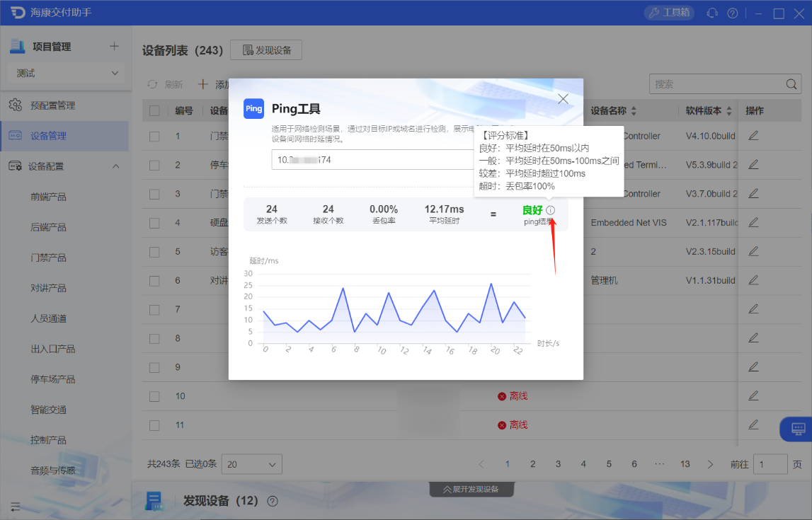Open page size dropdown showing 20

tap(252, 464)
